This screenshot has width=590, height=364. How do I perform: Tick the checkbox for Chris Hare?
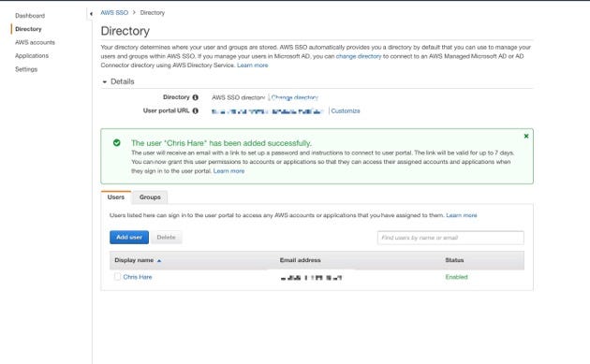pos(117,277)
